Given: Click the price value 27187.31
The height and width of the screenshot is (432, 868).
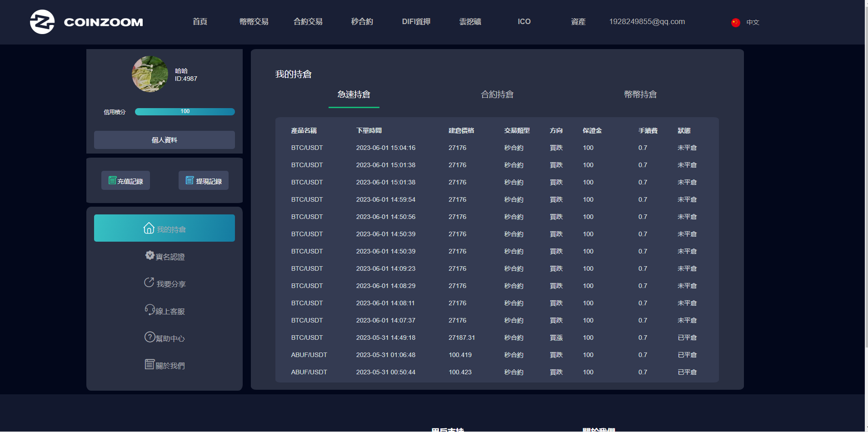Looking at the screenshot, I should (462, 338).
